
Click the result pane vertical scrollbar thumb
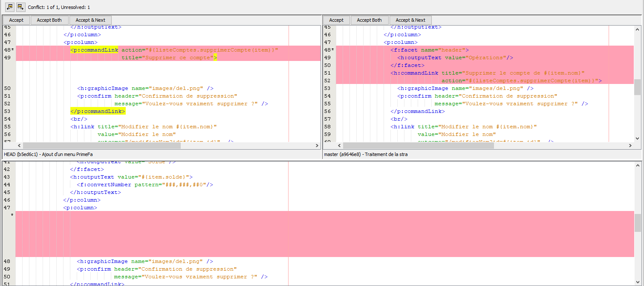click(x=637, y=222)
